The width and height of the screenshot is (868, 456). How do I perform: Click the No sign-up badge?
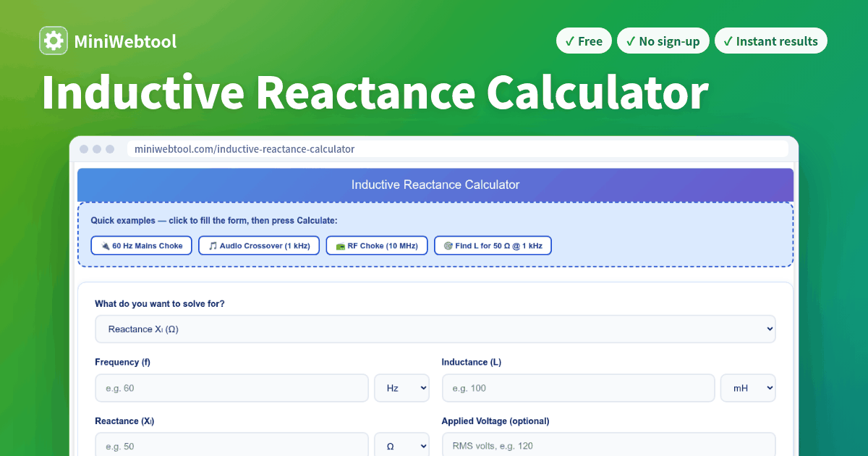click(663, 41)
